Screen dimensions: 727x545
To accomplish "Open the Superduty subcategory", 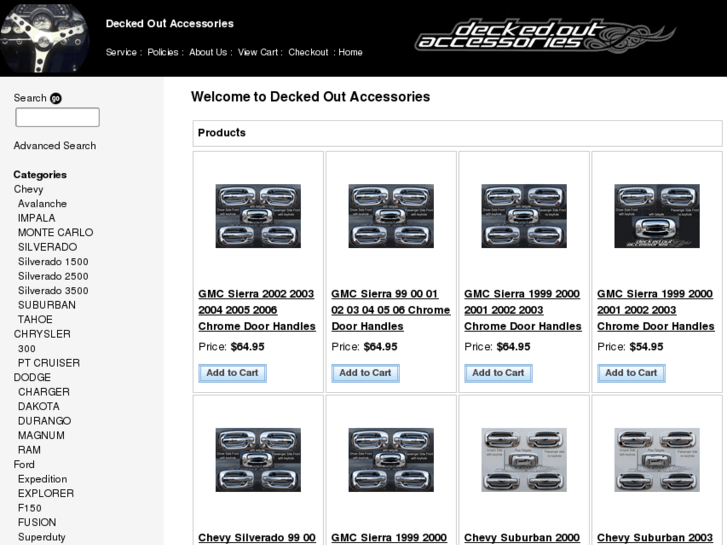I will (x=42, y=537).
